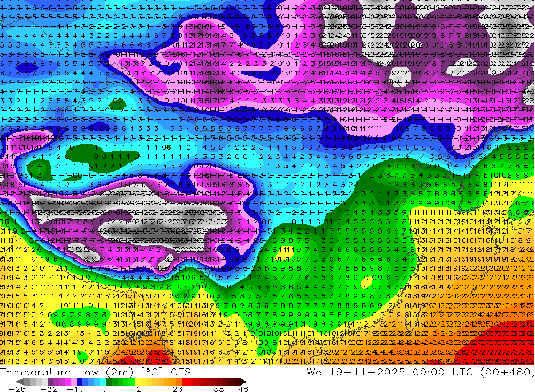Click the 12 legend label

pyautogui.click(x=136, y=389)
